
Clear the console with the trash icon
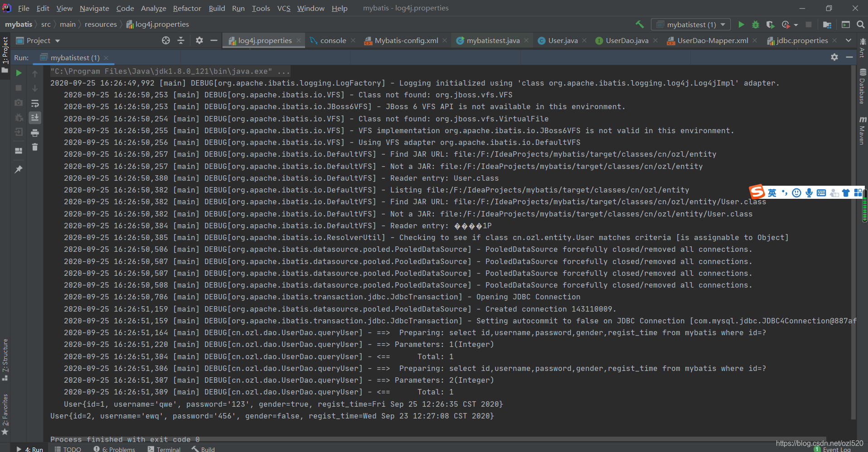pyautogui.click(x=35, y=147)
